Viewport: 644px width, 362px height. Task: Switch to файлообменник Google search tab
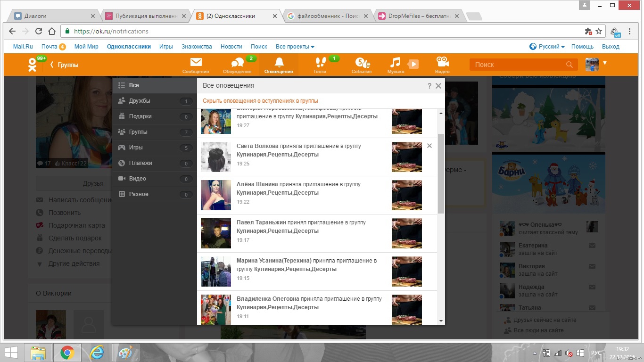(329, 16)
